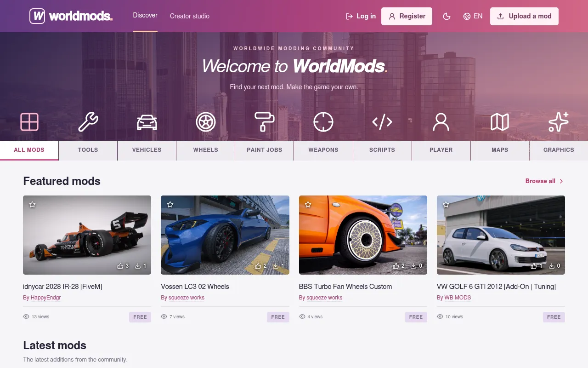588x368 pixels.
Task: Click the Paint Jobs roller icon
Action: point(265,122)
